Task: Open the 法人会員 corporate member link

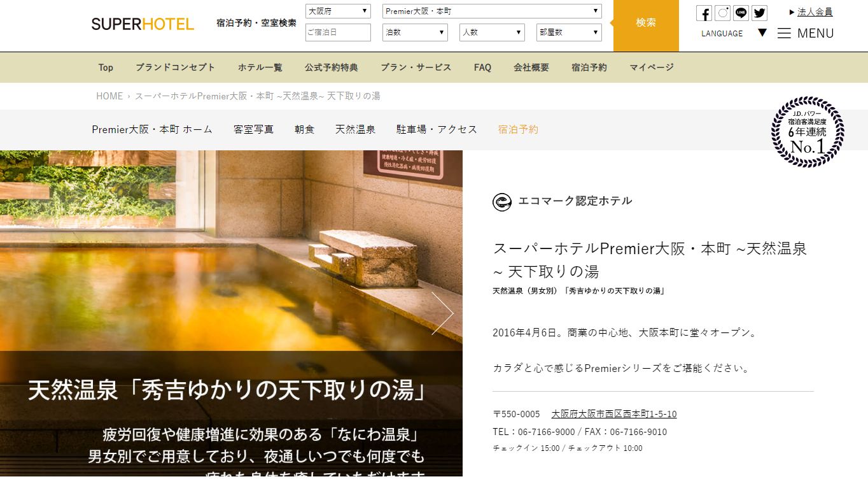Action: coord(815,12)
